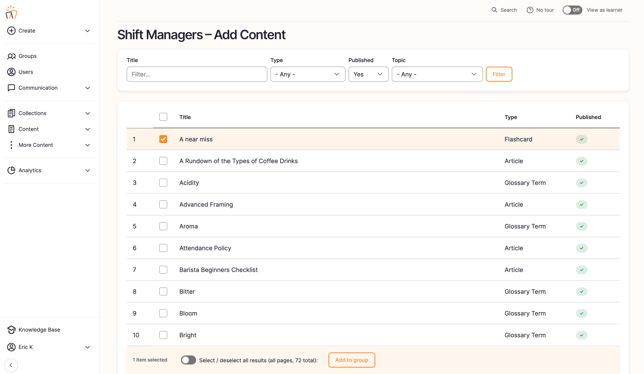Click published badge for Aroma row
The height and width of the screenshot is (374, 644).
click(x=581, y=226)
